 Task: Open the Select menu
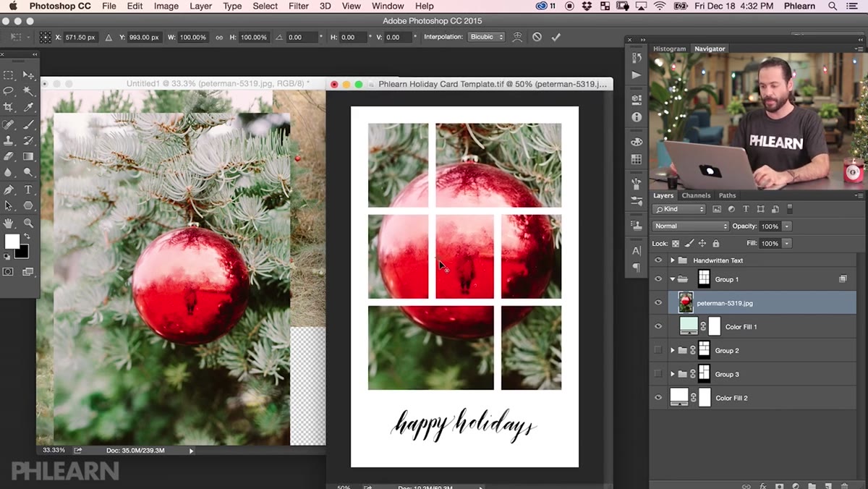(265, 6)
